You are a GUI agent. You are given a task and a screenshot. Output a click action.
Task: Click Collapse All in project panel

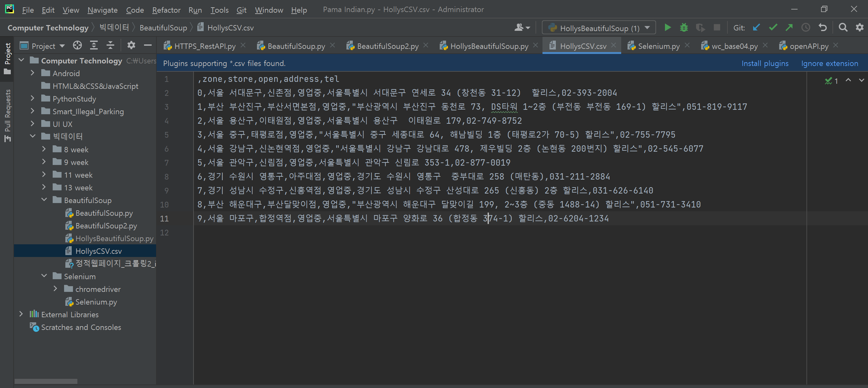(x=110, y=45)
